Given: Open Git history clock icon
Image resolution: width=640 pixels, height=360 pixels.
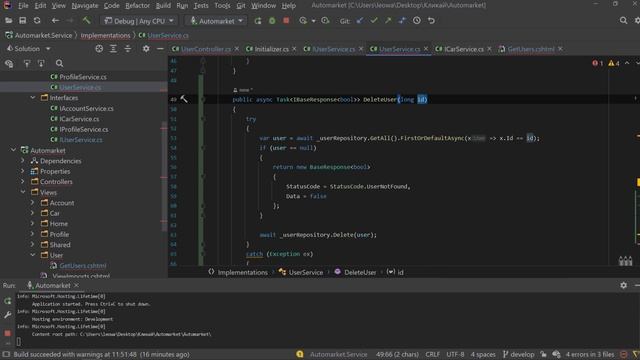Looking at the screenshot, I should tap(417, 20).
